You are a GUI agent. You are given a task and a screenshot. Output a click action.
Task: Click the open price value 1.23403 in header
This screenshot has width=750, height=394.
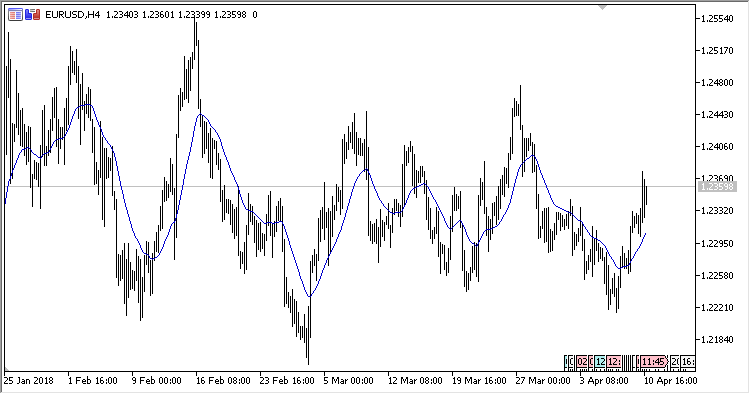coord(122,15)
